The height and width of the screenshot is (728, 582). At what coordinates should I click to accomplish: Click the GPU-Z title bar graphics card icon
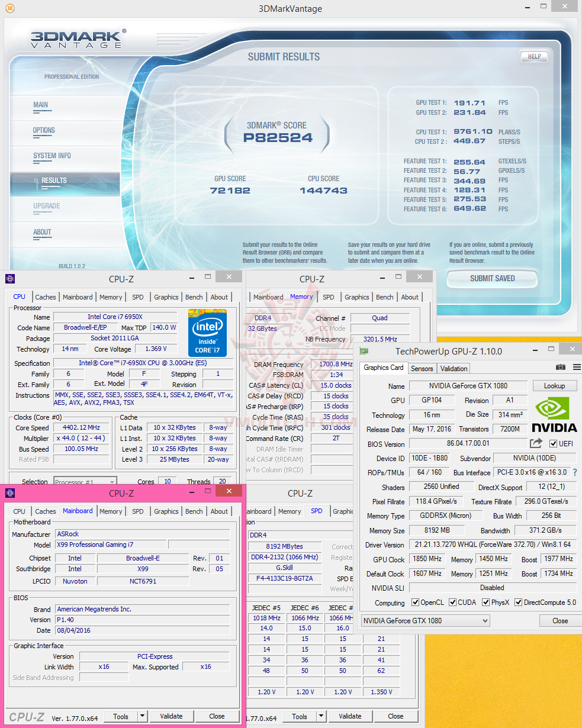[364, 351]
